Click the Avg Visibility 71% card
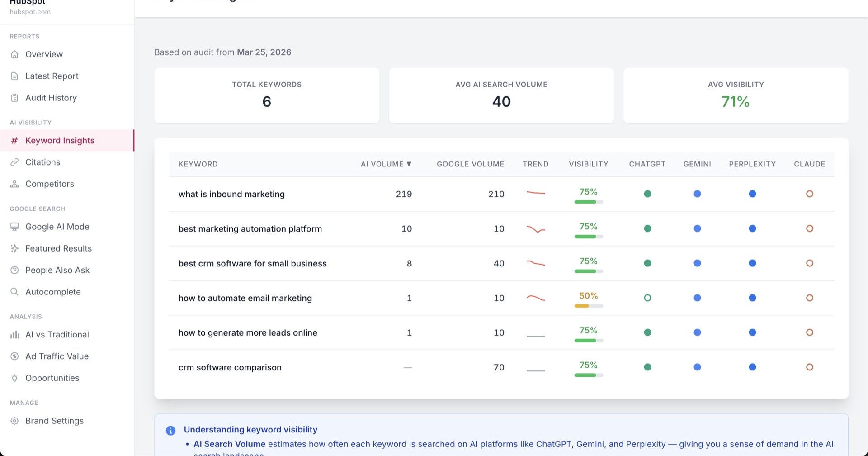868x456 pixels. [736, 95]
